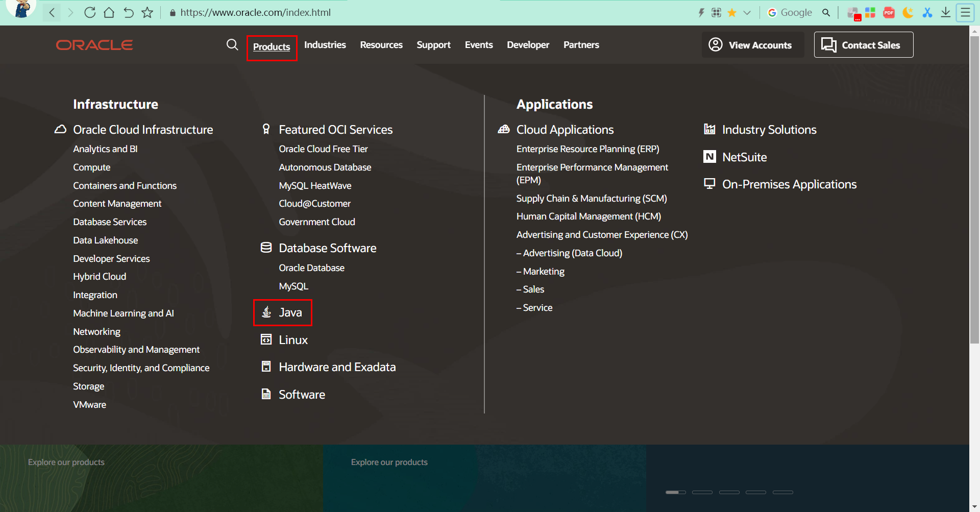The width and height of the screenshot is (980, 512).
Task: Open Oracle Cloud Infrastructure link
Action: (x=143, y=130)
